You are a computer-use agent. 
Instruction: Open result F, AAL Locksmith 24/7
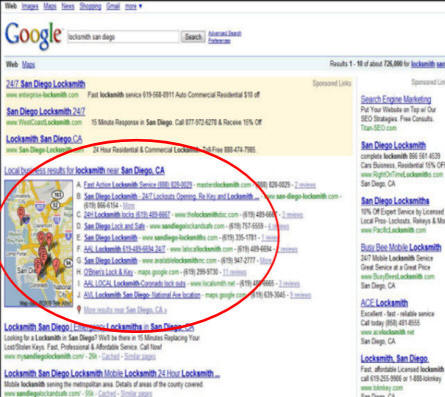[x=124, y=249]
